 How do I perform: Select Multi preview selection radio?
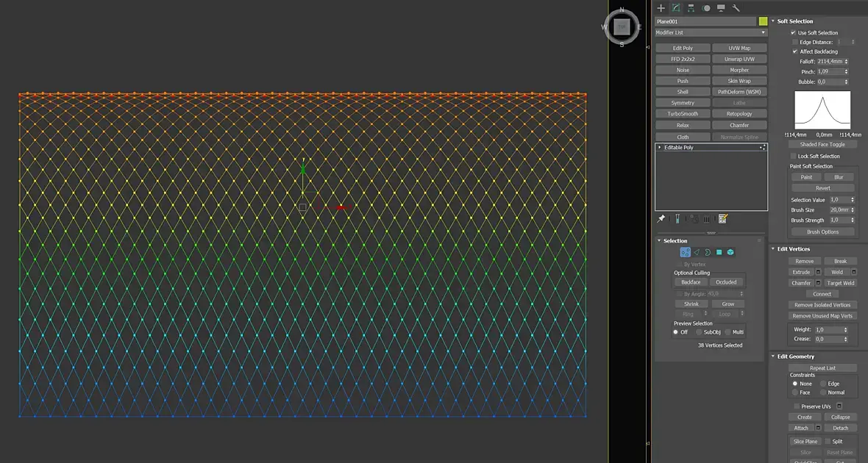pyautogui.click(x=728, y=332)
